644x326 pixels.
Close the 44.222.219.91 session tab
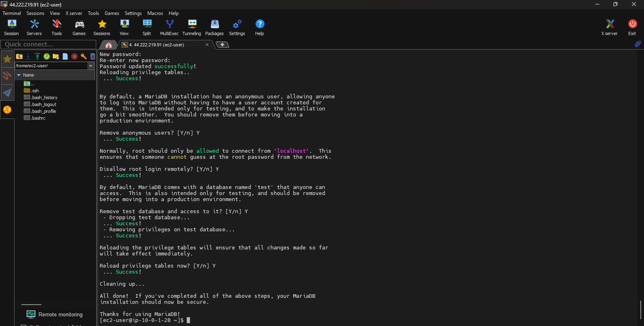(x=207, y=45)
